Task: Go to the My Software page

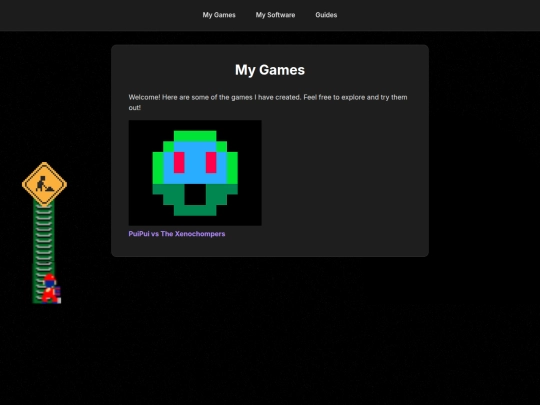Action: click(x=275, y=15)
